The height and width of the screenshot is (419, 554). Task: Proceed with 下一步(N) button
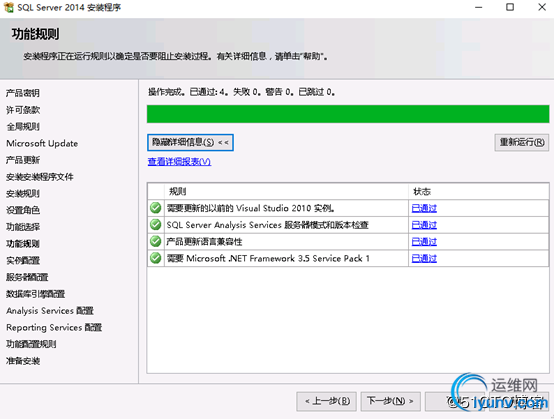click(x=390, y=401)
